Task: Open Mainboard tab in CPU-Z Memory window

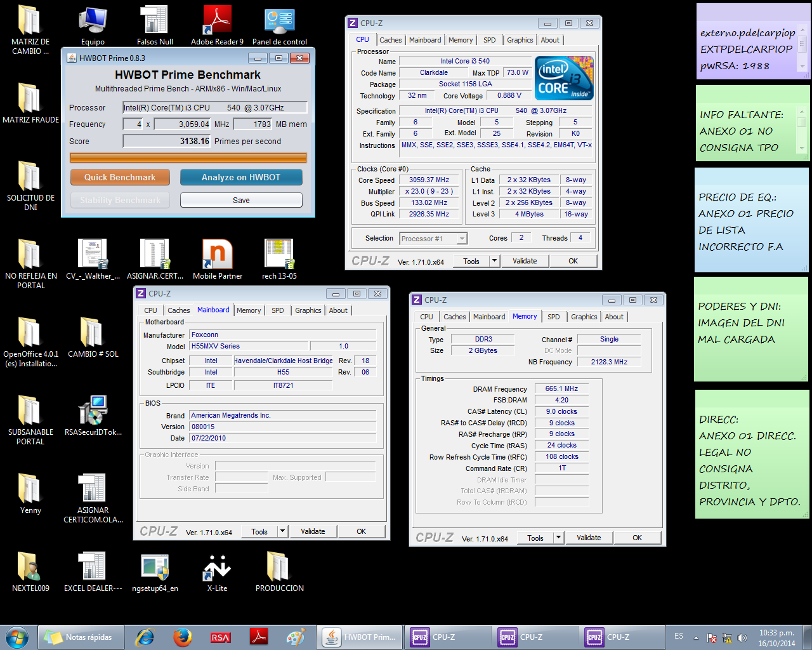Action: point(489,317)
